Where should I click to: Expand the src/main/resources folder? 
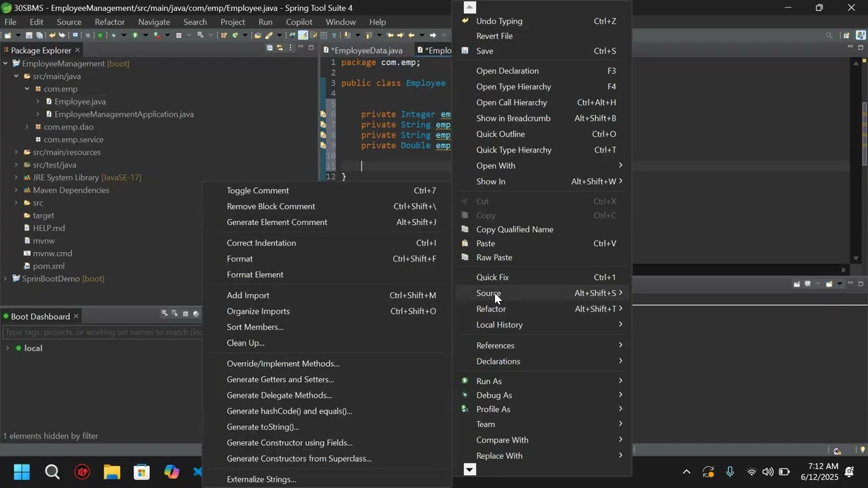click(16, 152)
